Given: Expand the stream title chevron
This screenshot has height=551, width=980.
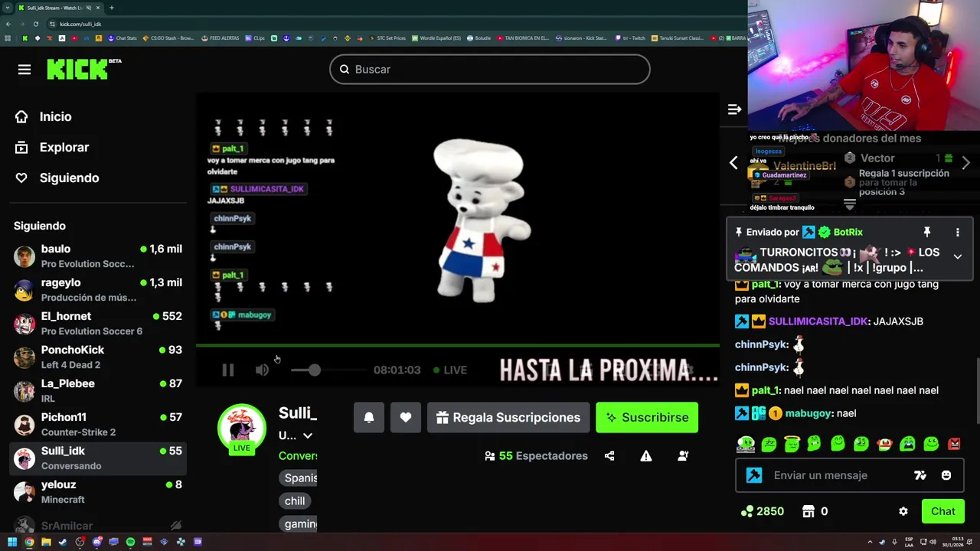Looking at the screenshot, I should pyautogui.click(x=307, y=435).
